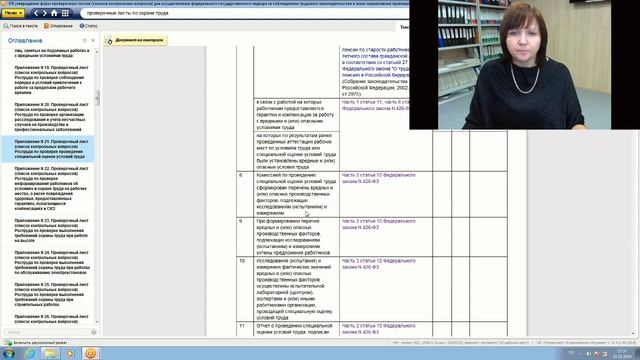Follow row 9 link 'Часть 2 статьи 12'
640x360 pixels.
pos(378,224)
